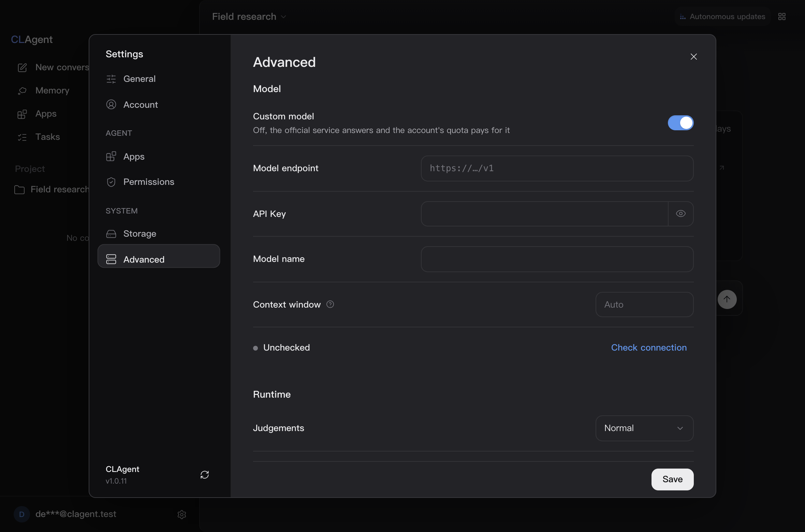The image size is (805, 532).
Task: Click the Model endpoint input field
Action: pos(557,168)
